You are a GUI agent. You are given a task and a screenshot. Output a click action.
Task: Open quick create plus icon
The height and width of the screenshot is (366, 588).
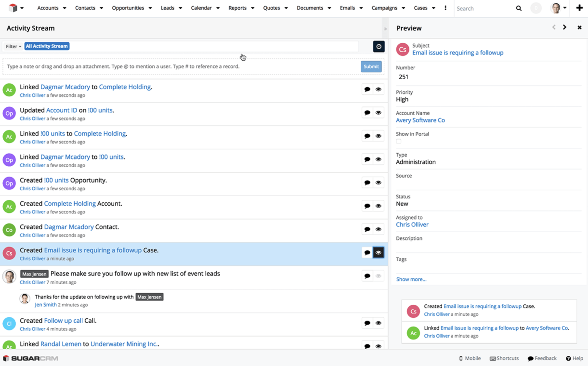[x=579, y=8]
